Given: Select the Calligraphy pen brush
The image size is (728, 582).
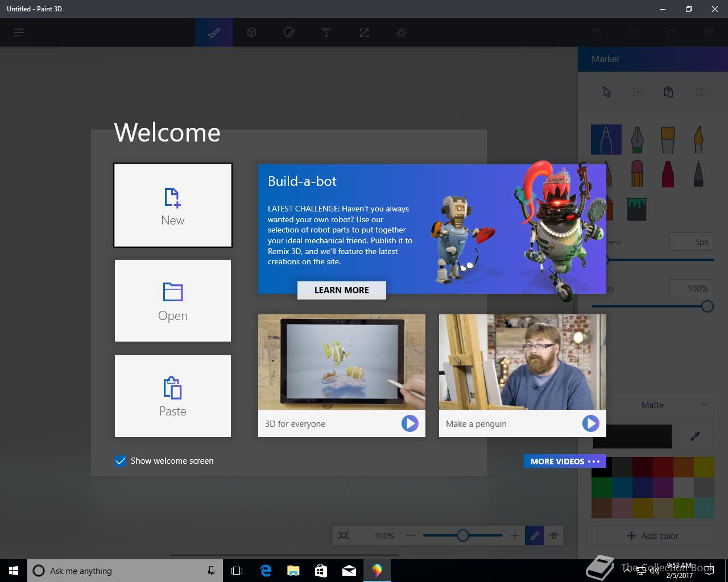Looking at the screenshot, I should (637, 139).
